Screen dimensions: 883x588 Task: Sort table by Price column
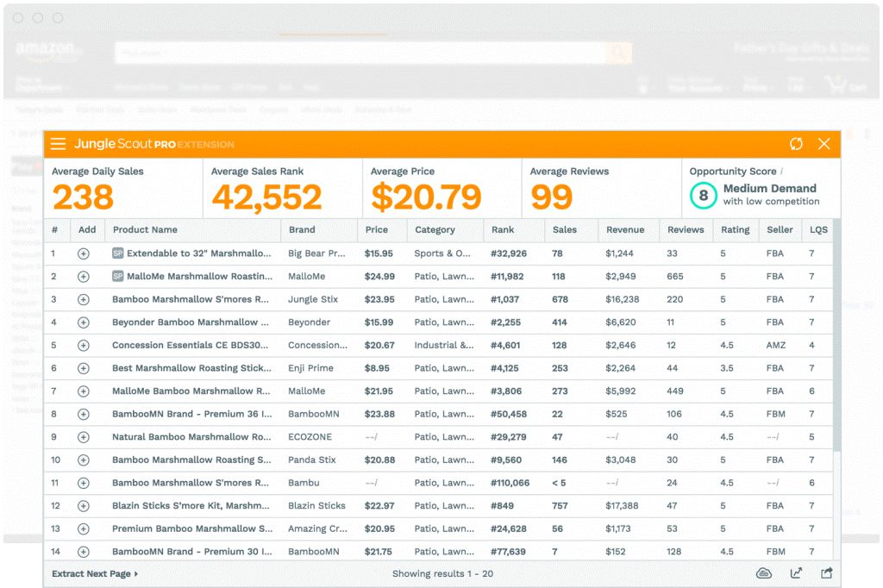click(376, 230)
